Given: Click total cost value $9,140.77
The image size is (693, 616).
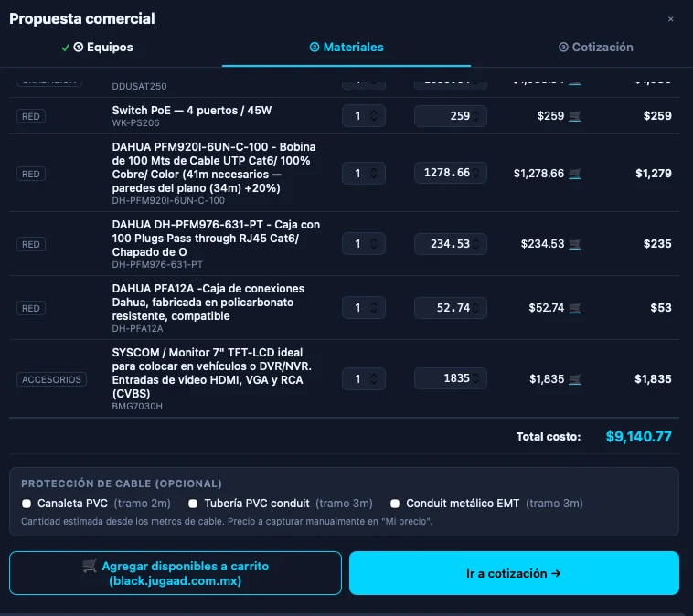Looking at the screenshot, I should [638, 437].
